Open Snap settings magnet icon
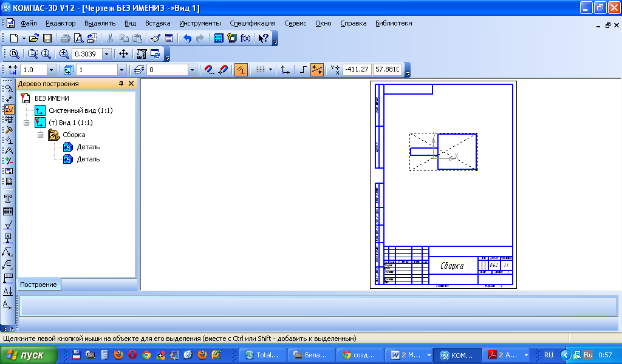 pos(209,70)
